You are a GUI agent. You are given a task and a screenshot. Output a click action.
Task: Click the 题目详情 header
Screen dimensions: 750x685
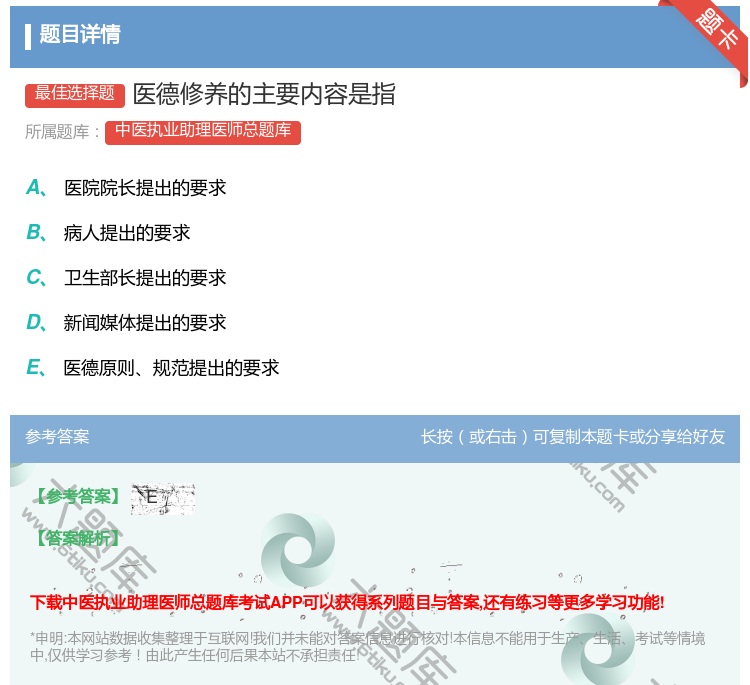click(80, 34)
